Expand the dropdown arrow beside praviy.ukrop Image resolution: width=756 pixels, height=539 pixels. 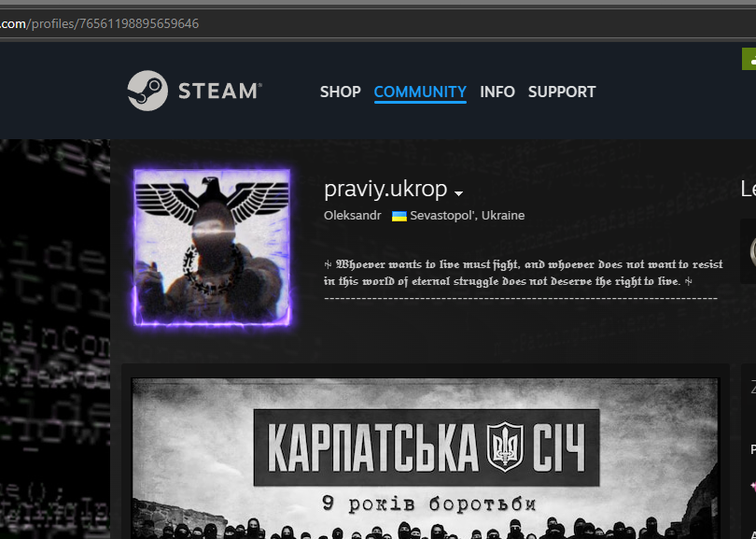point(458,193)
